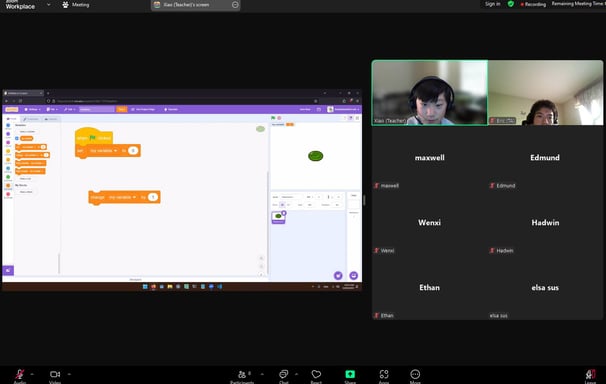Open the Costumes tab in Scratch

[31, 119]
